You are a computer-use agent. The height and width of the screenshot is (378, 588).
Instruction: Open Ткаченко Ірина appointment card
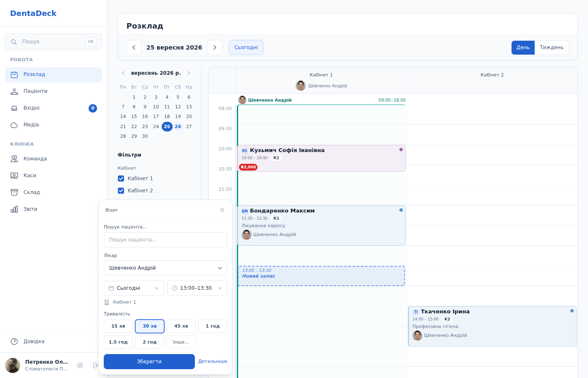(492, 326)
